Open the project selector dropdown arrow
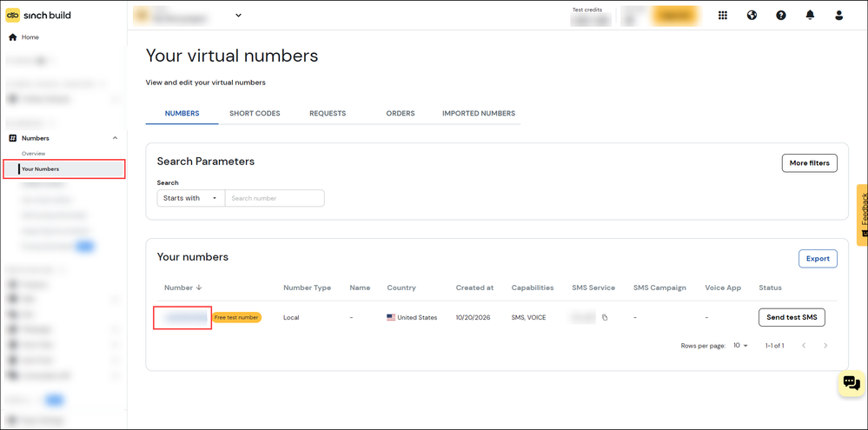This screenshot has width=868, height=430. coord(239,15)
